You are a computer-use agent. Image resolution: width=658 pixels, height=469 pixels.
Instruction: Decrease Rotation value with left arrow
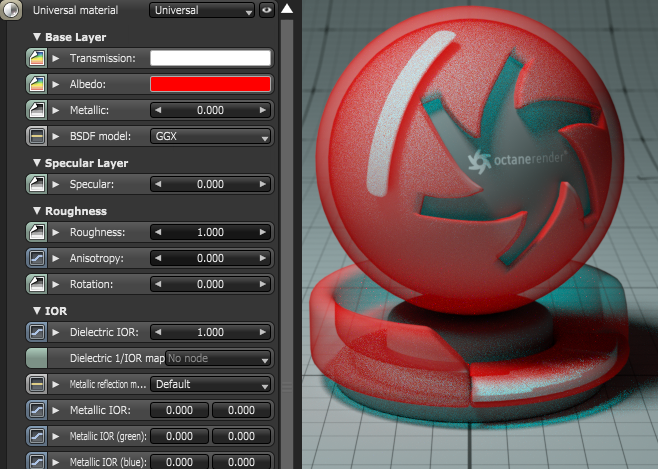(158, 284)
